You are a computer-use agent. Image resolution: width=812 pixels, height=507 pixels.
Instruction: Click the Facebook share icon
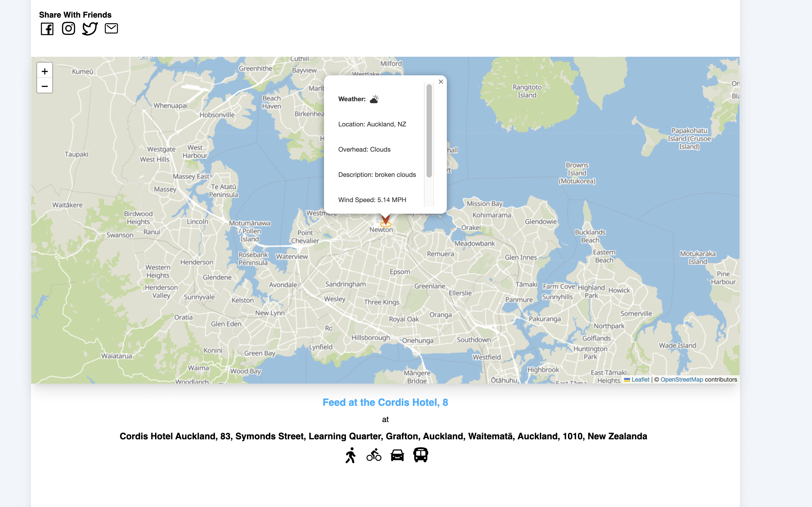click(47, 28)
